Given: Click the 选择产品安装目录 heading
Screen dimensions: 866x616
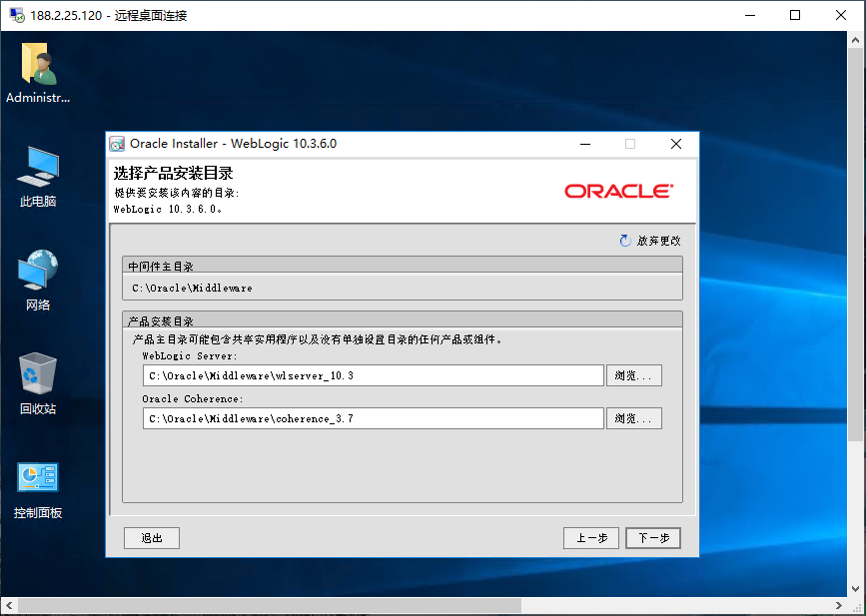Looking at the screenshot, I should click(174, 174).
